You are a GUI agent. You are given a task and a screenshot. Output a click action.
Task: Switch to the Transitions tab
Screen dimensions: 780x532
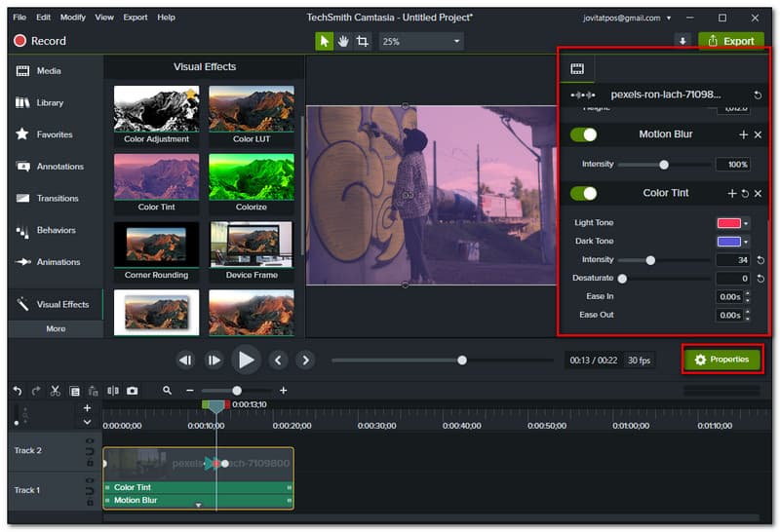[57, 198]
